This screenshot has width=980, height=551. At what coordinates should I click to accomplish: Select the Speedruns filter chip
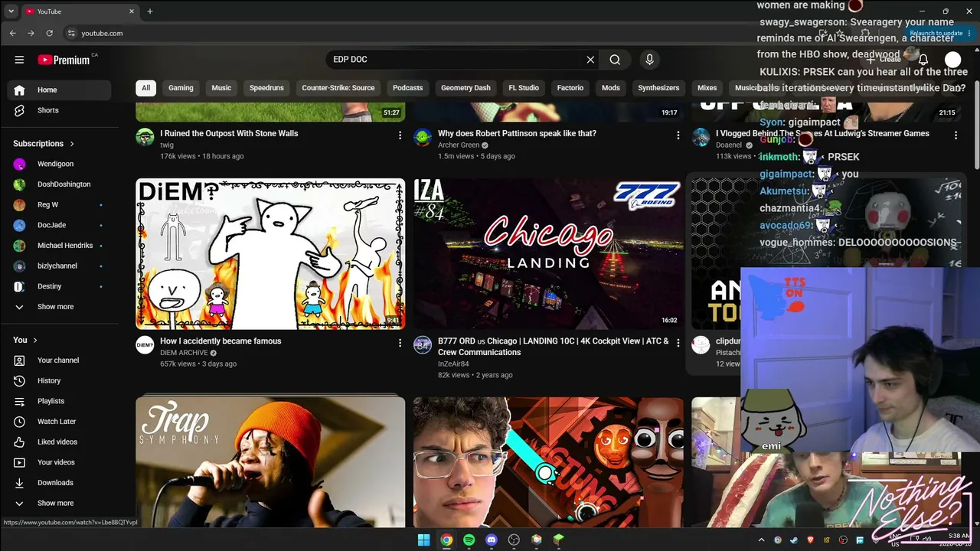tap(266, 88)
